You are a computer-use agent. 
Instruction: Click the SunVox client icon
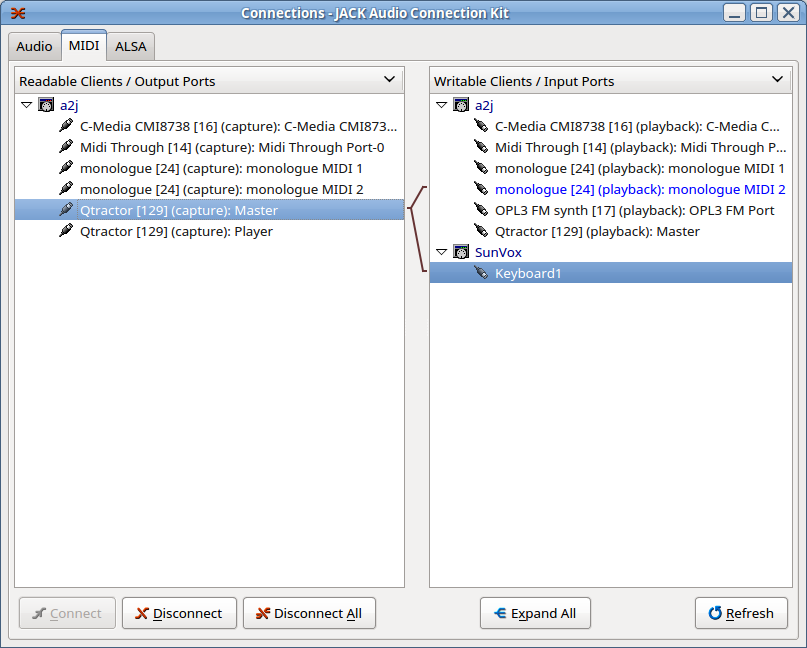click(461, 252)
